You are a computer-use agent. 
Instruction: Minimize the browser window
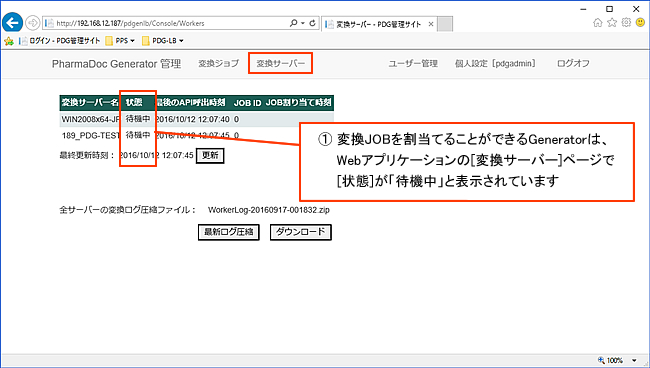583,9
